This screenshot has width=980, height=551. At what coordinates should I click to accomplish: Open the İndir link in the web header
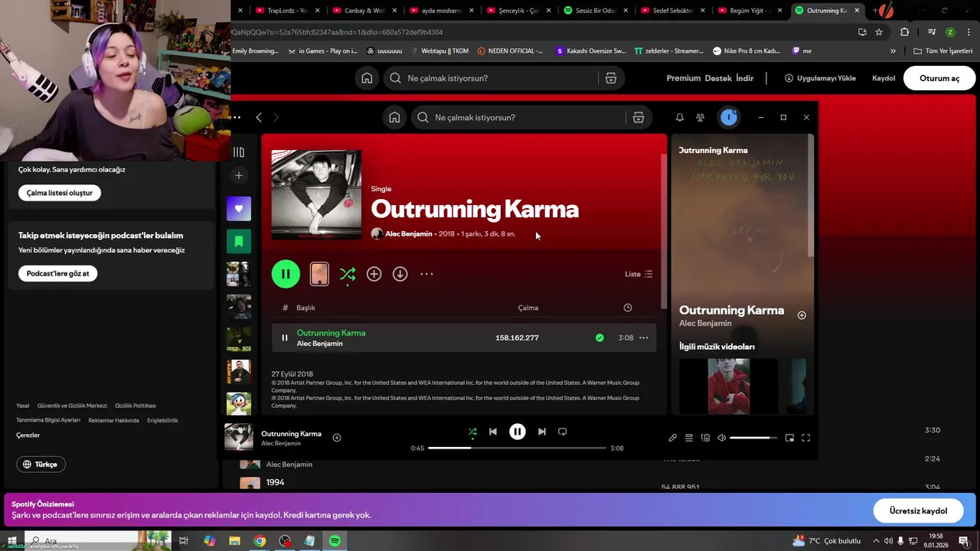tap(745, 78)
